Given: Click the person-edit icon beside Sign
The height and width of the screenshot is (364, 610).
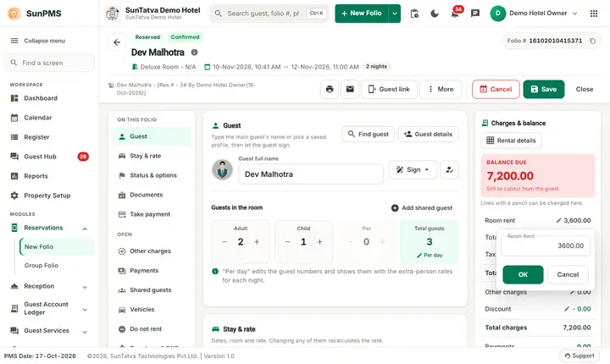Looking at the screenshot, I should [x=449, y=169].
